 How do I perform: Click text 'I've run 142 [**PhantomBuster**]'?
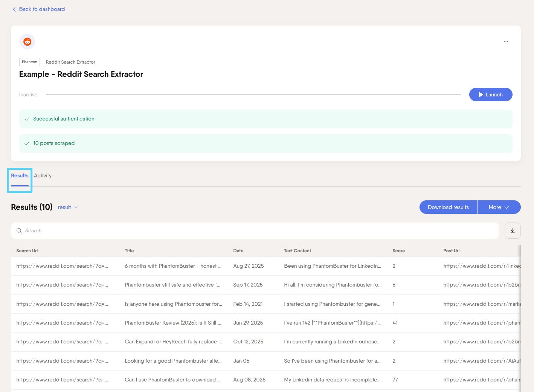pyautogui.click(x=333, y=323)
